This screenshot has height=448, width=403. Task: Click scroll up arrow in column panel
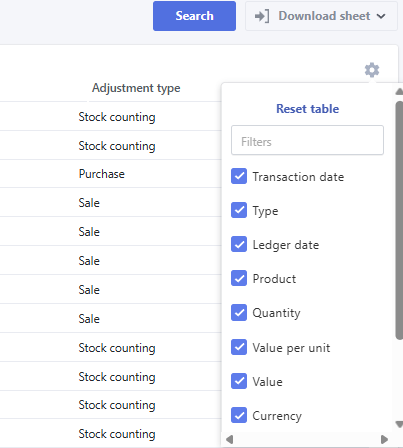point(399,92)
